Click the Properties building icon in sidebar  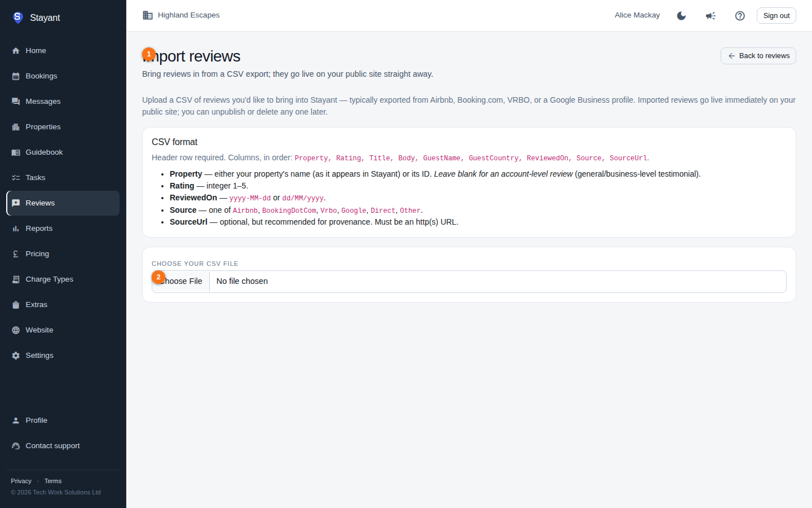pyautogui.click(x=16, y=127)
